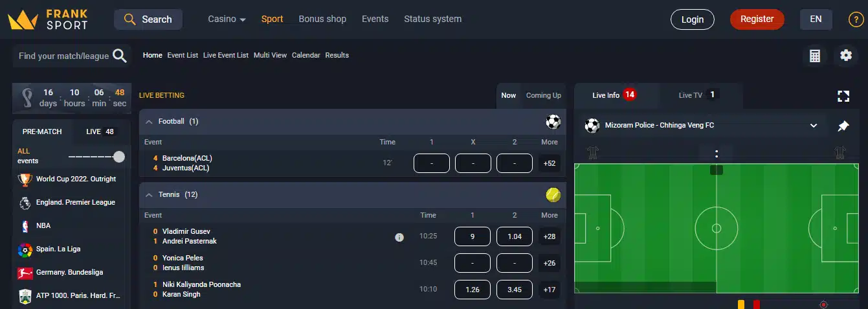Click the World Cup countdown trophy icon
The height and width of the screenshot is (309, 868).
point(27,98)
